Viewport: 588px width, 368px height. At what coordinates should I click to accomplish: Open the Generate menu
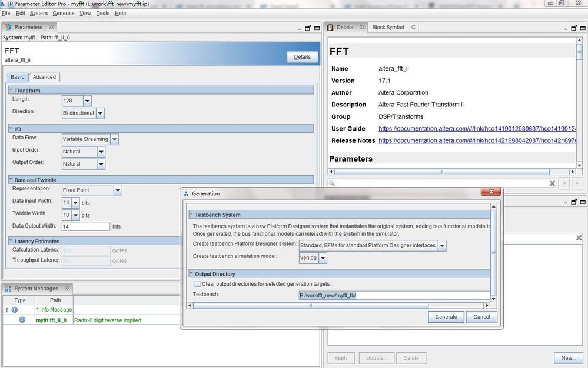64,13
